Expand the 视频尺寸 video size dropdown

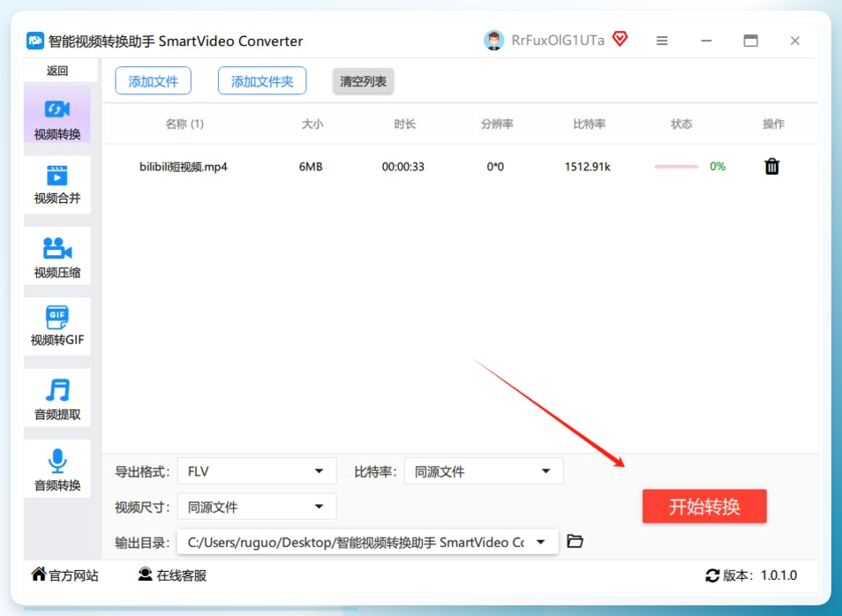click(257, 507)
